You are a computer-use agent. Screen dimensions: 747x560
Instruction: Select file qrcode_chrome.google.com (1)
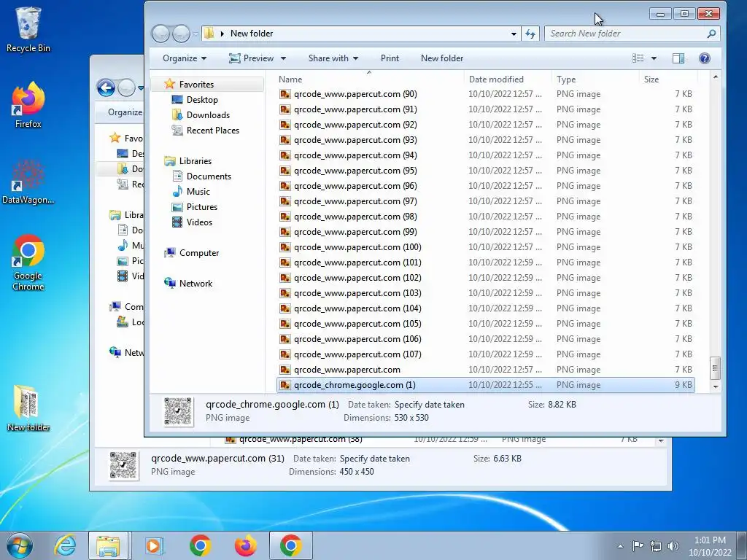point(485,385)
